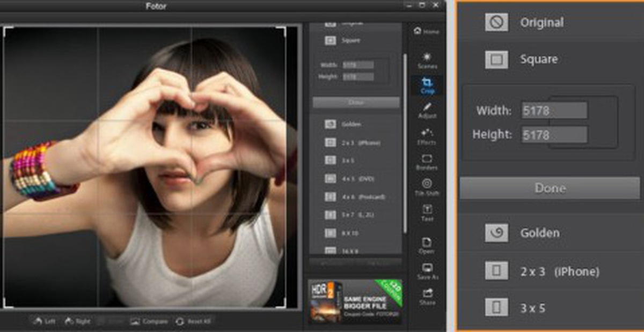Select the Crop tool in sidebar
The height and width of the screenshot is (332, 644).
coord(427,85)
